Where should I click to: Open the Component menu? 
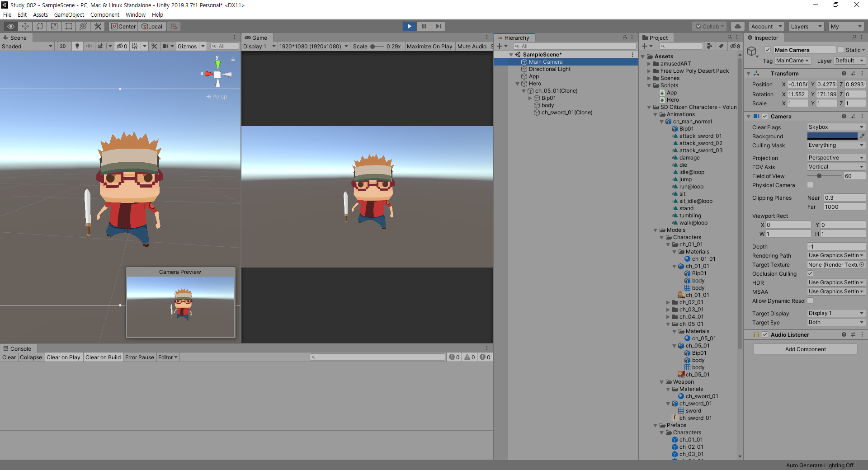pos(105,14)
